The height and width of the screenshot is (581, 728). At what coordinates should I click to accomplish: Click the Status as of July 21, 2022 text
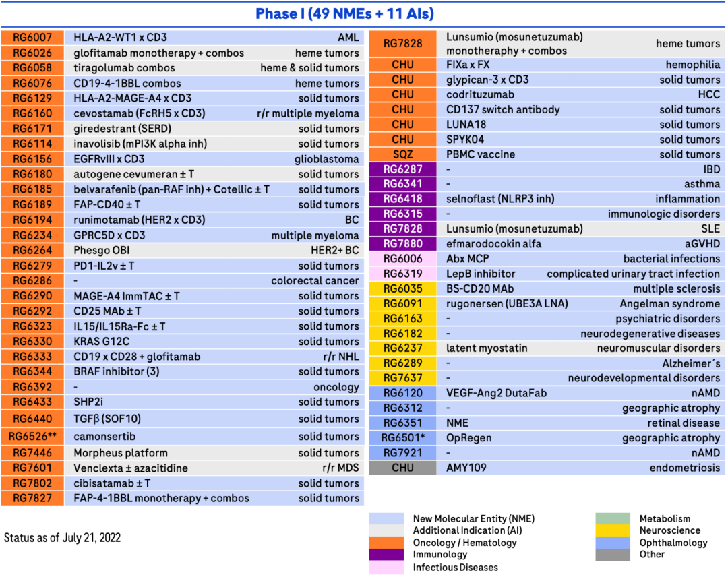coord(62,538)
